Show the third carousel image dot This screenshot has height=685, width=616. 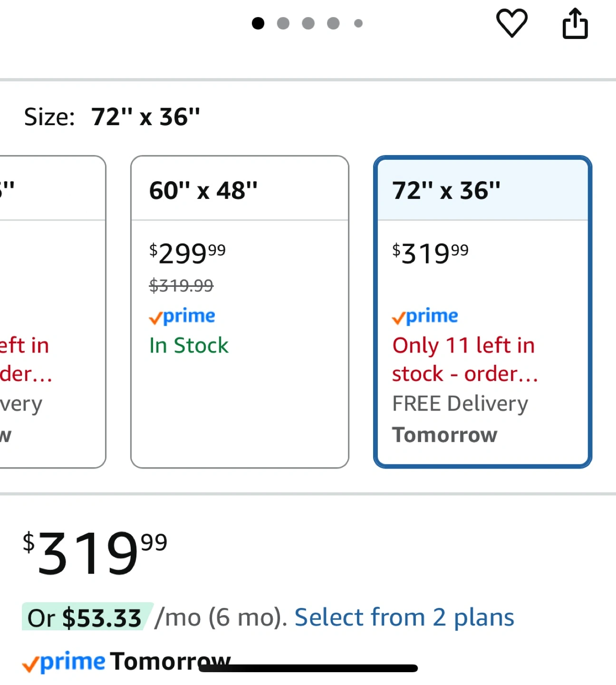click(308, 23)
